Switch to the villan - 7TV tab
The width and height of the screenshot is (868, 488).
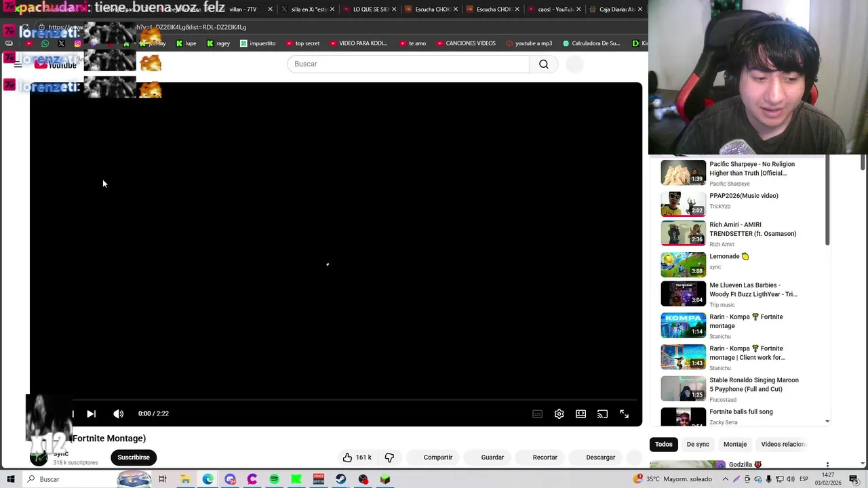click(243, 9)
